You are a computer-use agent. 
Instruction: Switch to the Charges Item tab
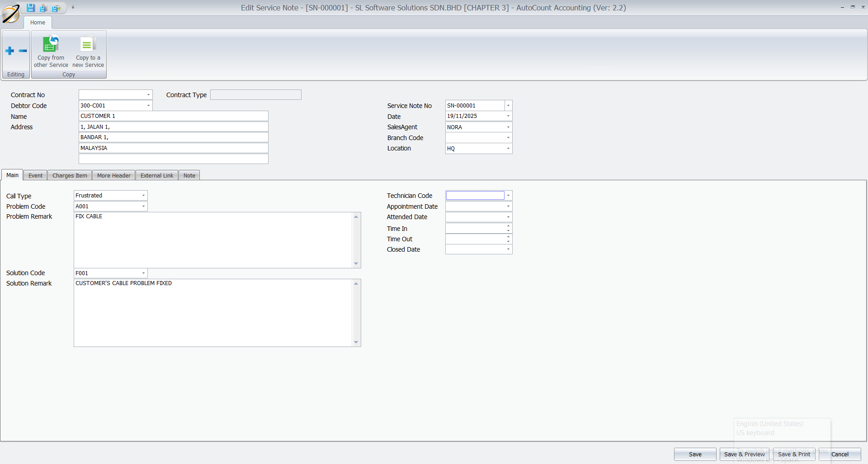[69, 175]
